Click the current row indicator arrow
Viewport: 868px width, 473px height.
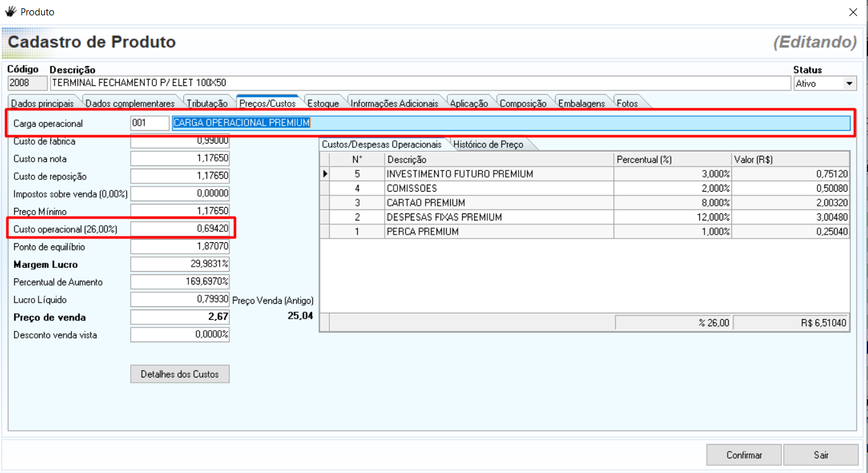click(x=325, y=174)
